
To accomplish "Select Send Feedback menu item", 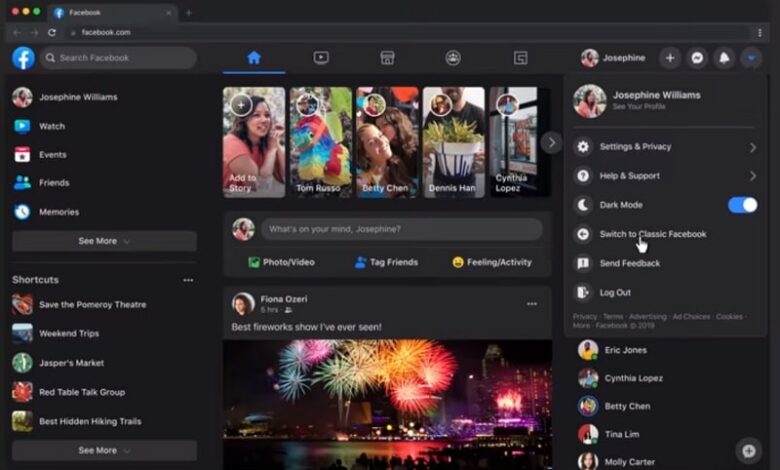I will pos(665,263).
